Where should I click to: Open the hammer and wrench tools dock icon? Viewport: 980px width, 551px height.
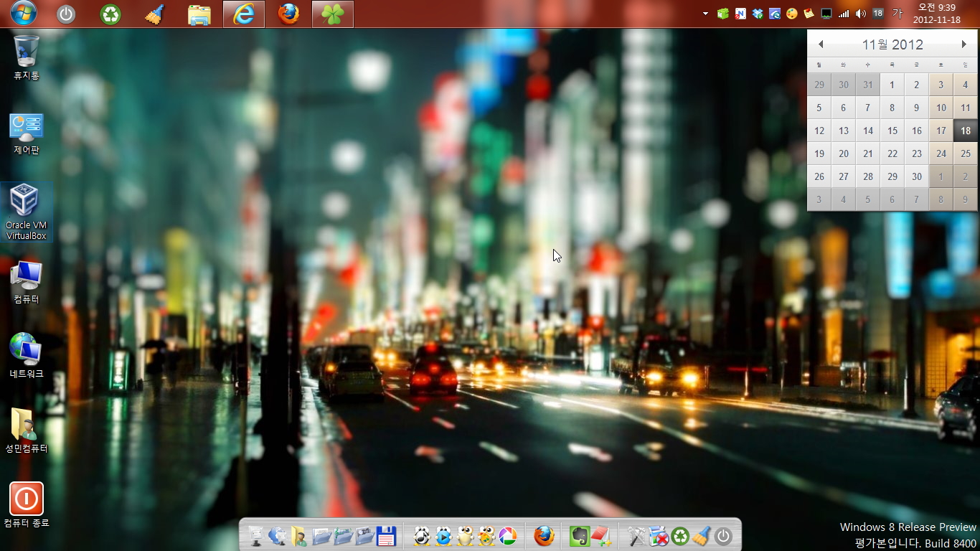[x=637, y=536]
